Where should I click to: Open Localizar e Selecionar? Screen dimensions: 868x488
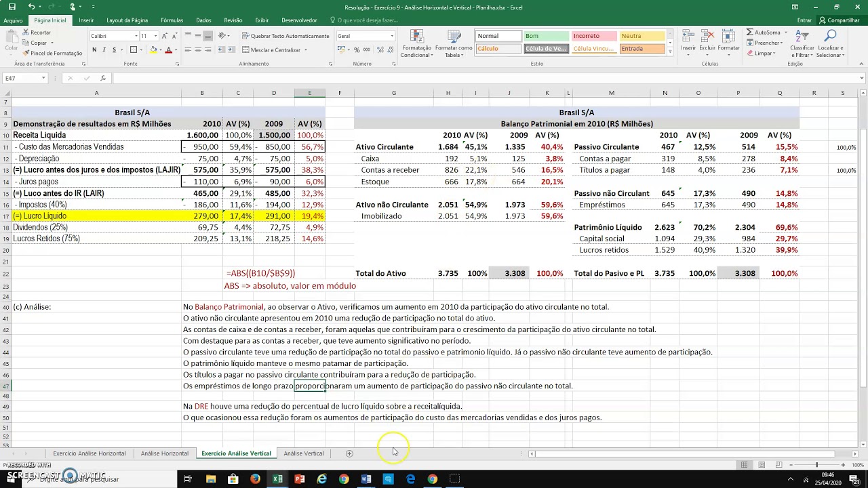(x=830, y=43)
